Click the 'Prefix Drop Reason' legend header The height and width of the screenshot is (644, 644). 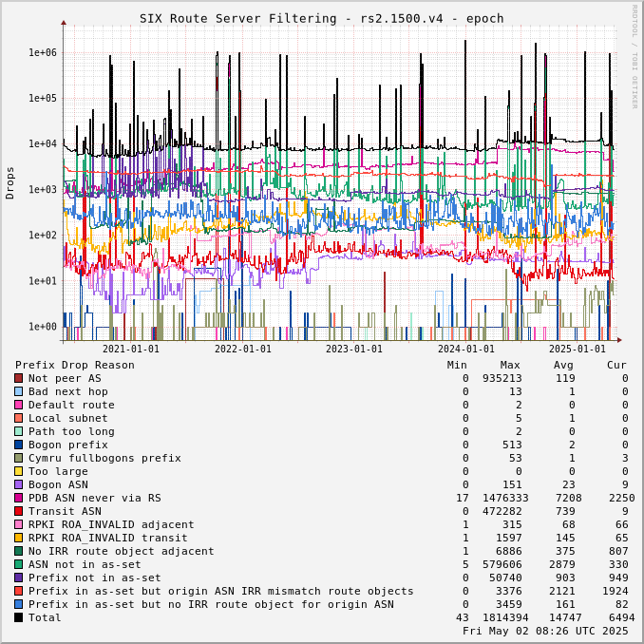75,365
